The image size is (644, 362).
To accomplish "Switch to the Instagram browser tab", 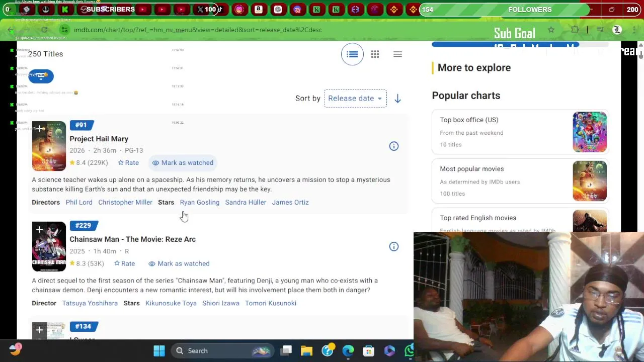I will [x=239, y=10].
